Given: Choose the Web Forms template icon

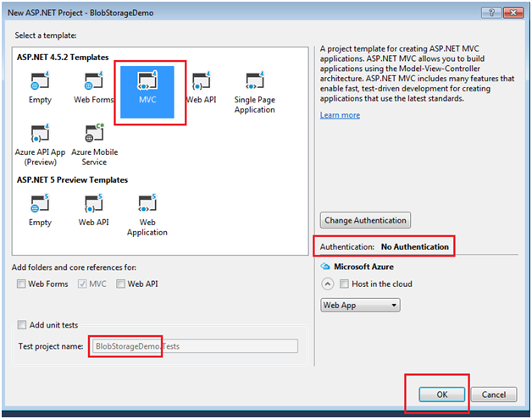Looking at the screenshot, I should [x=94, y=81].
